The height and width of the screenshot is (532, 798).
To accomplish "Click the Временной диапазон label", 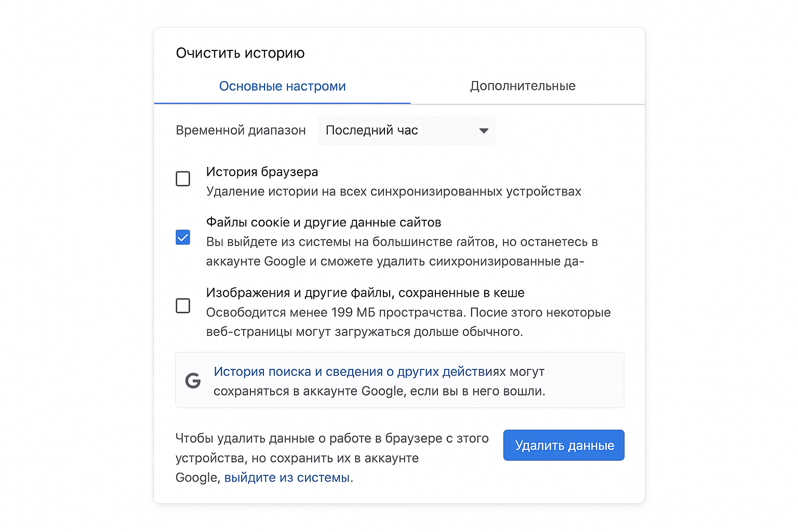I will click(x=240, y=130).
